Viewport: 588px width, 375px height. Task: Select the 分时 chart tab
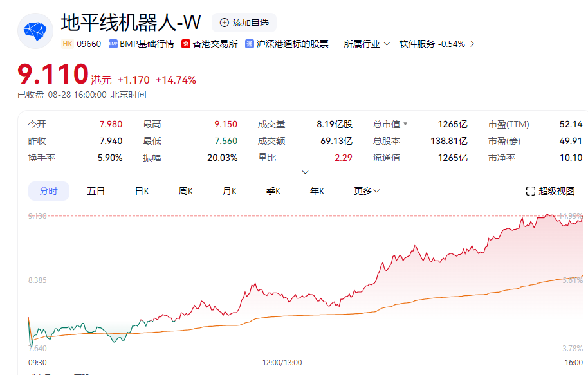pyautogui.click(x=49, y=191)
